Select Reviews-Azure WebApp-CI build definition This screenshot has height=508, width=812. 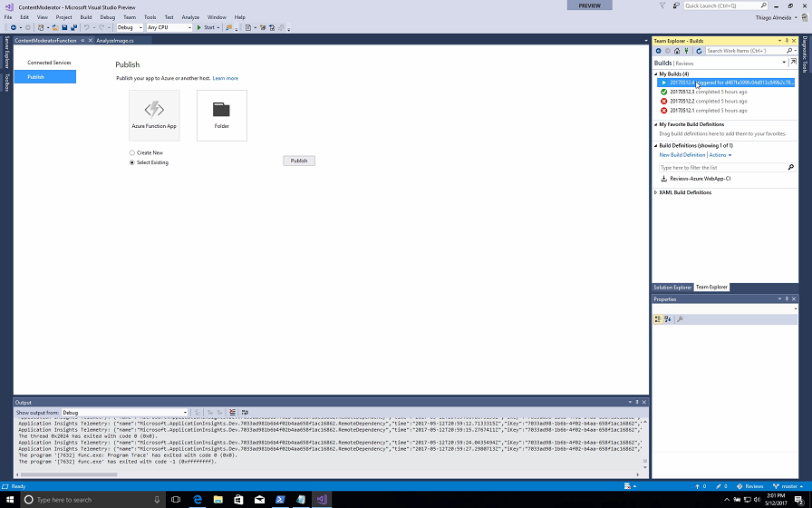(x=700, y=179)
